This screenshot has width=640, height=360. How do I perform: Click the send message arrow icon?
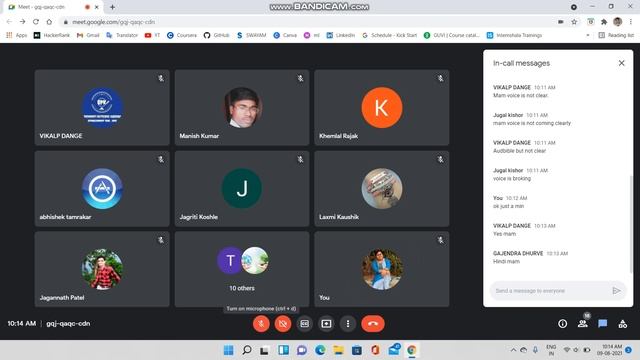click(616, 291)
